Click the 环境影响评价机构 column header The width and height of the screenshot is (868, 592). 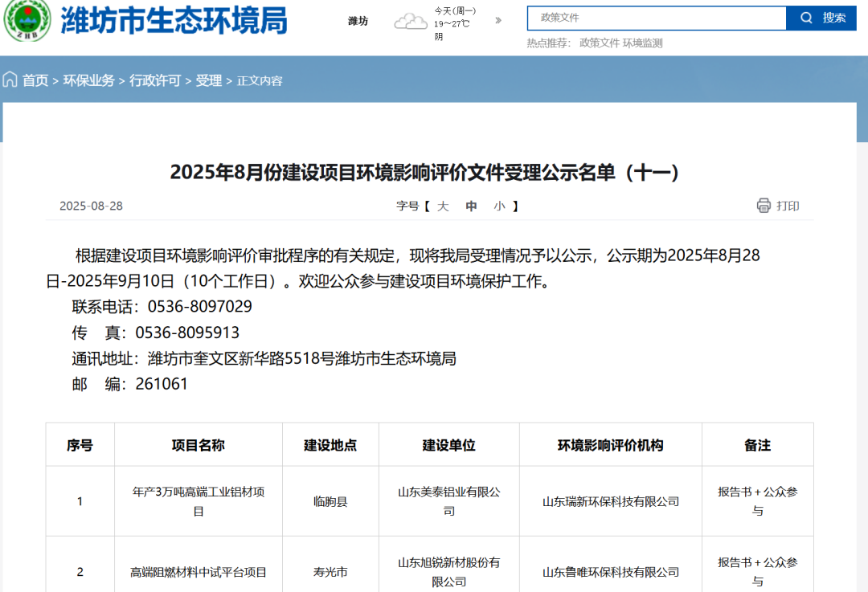click(x=611, y=445)
